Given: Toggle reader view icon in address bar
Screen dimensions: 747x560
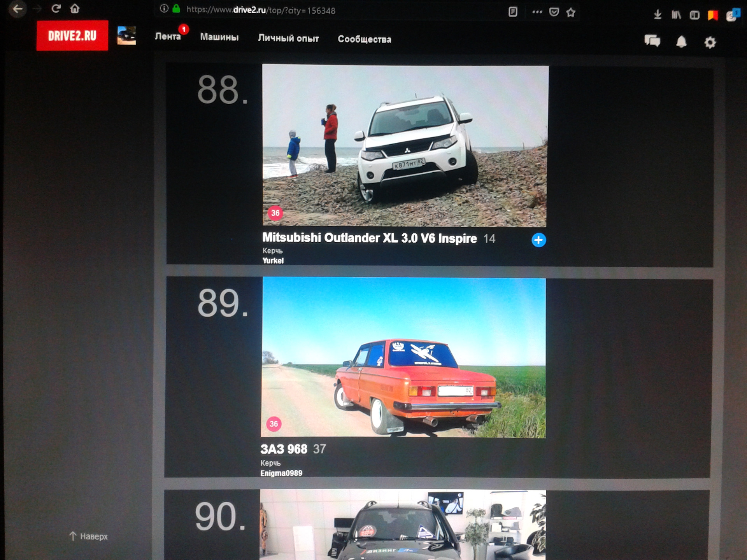Looking at the screenshot, I should (513, 12).
